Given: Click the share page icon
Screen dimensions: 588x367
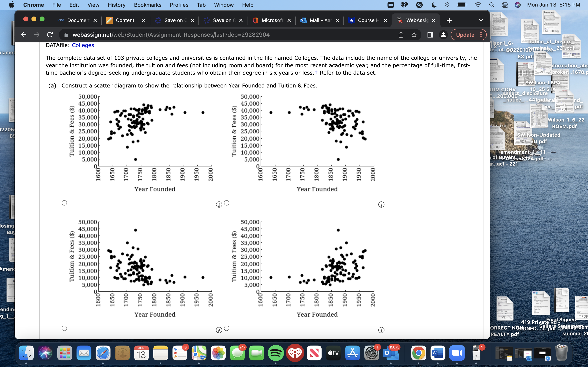Looking at the screenshot, I should 401,35.
